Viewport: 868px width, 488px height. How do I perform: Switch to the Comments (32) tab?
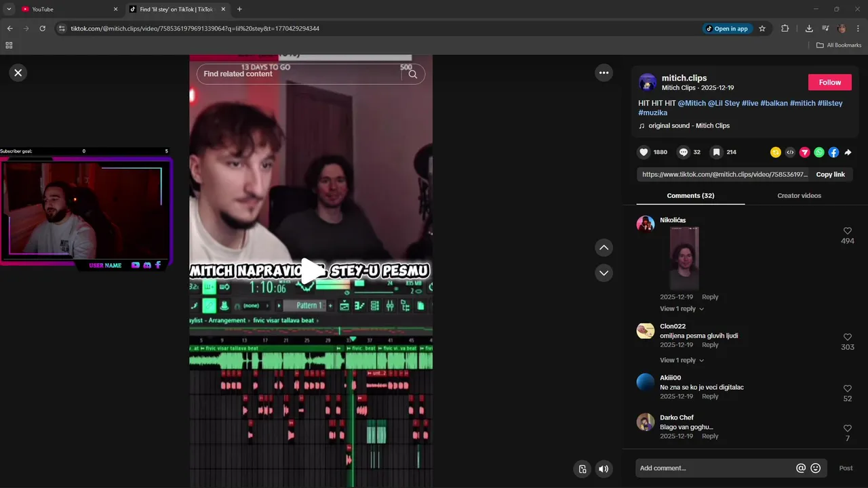[690, 196]
